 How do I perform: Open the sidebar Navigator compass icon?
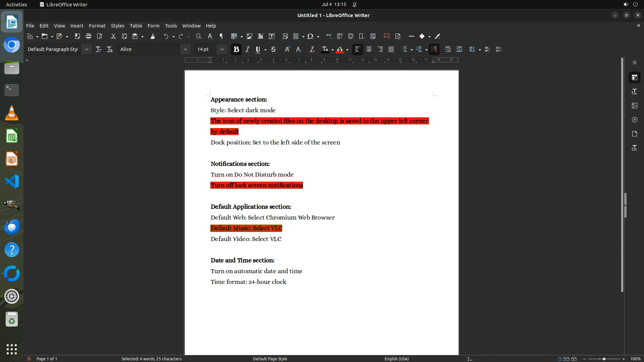[x=634, y=120]
